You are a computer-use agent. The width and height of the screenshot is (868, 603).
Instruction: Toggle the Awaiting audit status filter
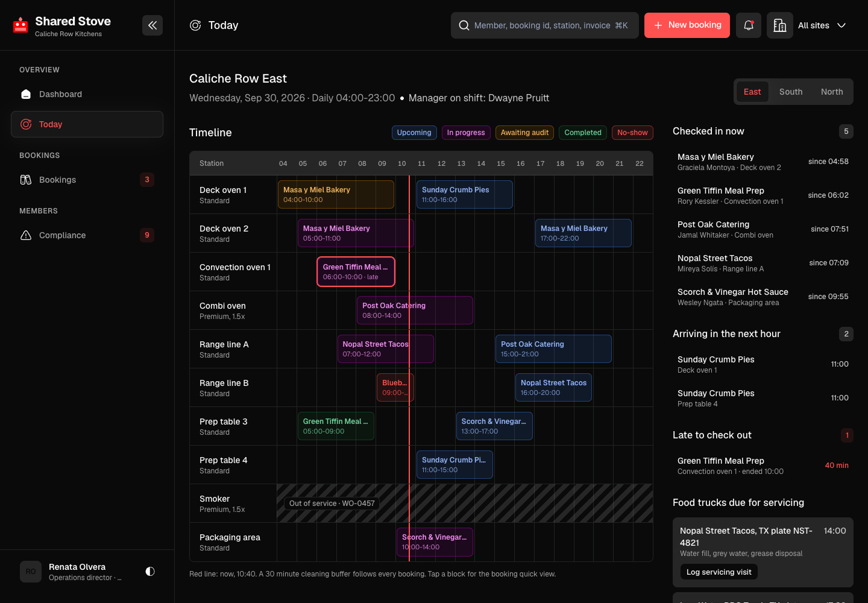[524, 133]
